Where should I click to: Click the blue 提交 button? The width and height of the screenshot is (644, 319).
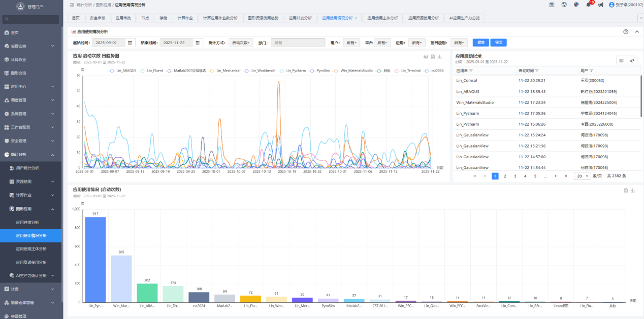[480, 43]
